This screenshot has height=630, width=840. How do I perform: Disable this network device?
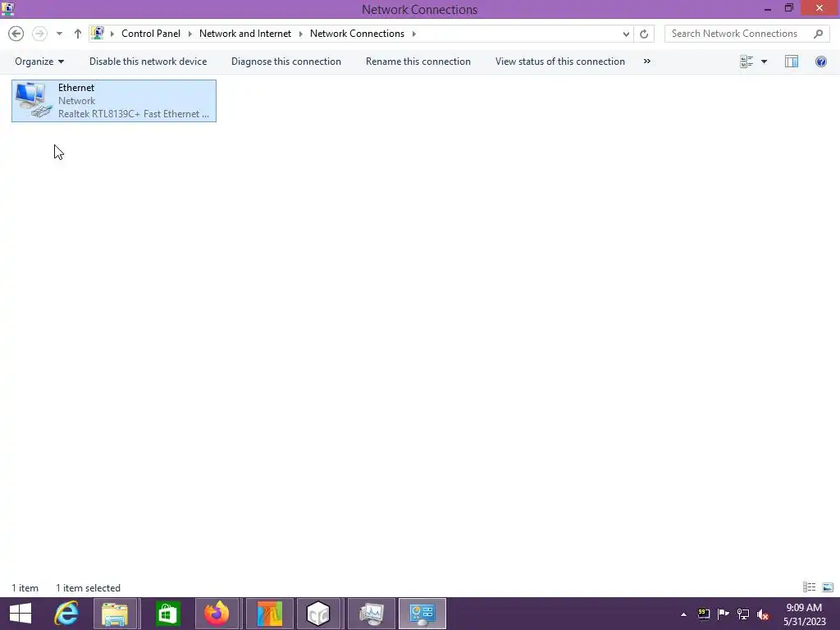pyautogui.click(x=148, y=62)
